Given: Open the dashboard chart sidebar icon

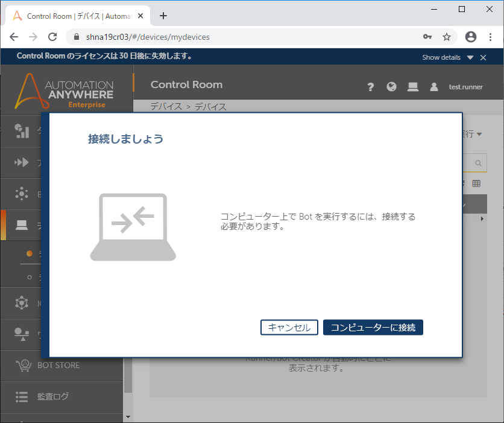Looking at the screenshot, I should pos(22,131).
